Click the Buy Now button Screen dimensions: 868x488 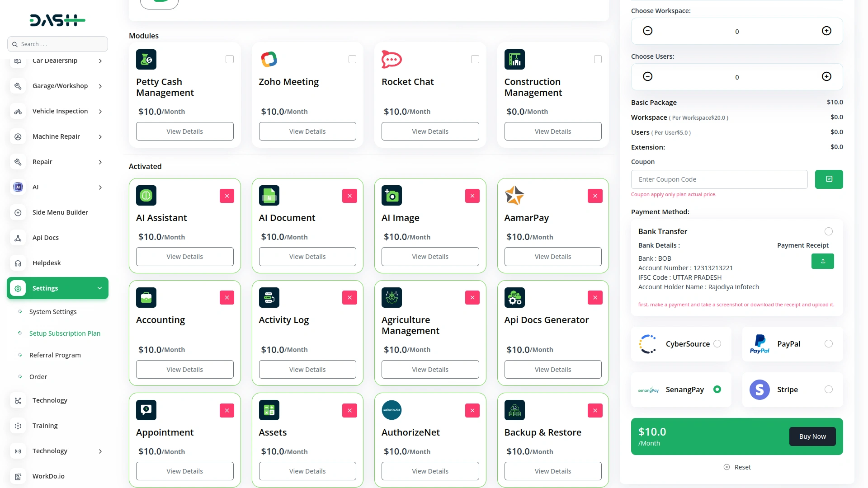pyautogui.click(x=812, y=436)
